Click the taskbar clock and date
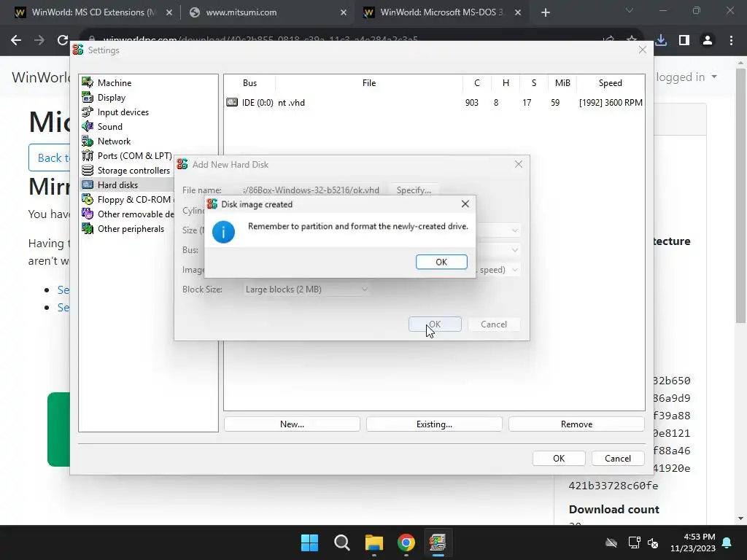747x560 pixels. [693, 542]
